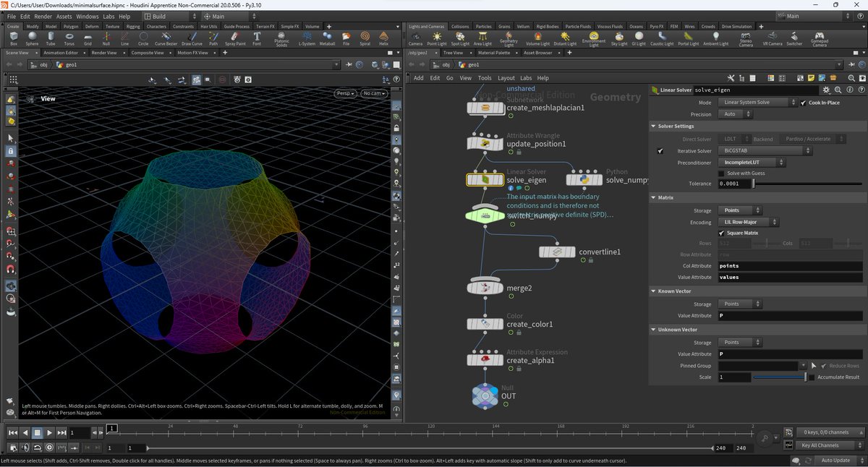Open the Windows menu
This screenshot has height=467, width=868.
coord(87,16)
